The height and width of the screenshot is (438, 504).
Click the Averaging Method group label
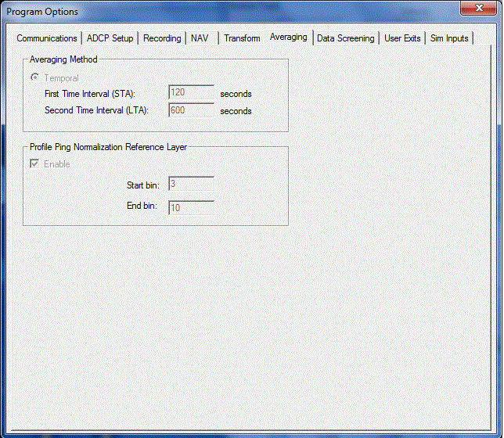(x=63, y=59)
